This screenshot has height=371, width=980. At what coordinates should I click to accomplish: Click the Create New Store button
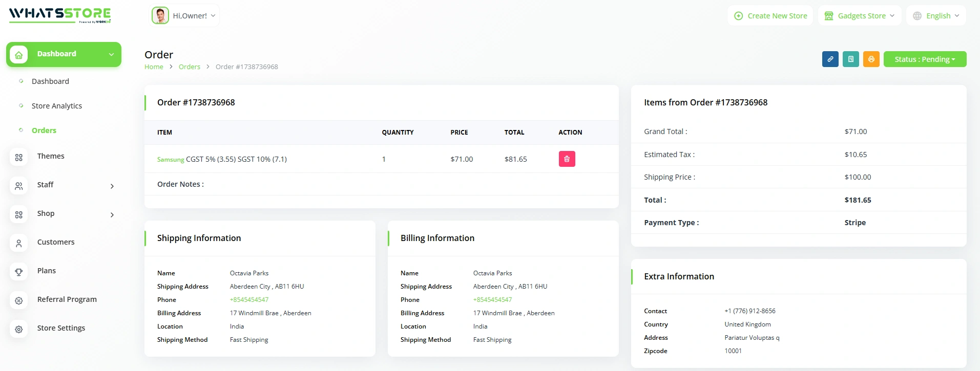tap(770, 16)
